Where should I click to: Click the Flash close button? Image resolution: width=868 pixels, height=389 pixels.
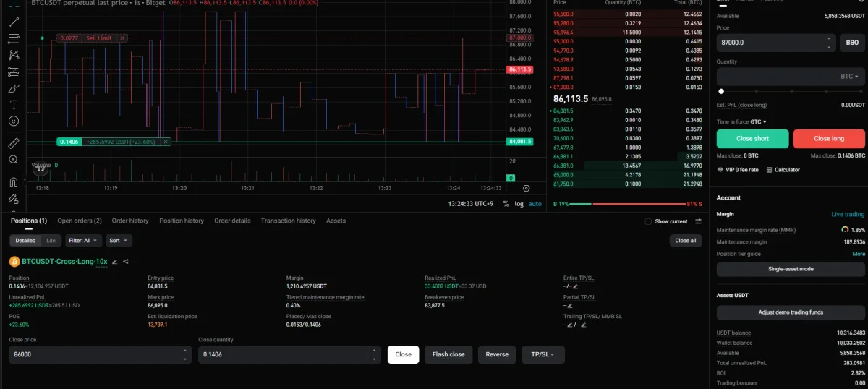[448, 354]
